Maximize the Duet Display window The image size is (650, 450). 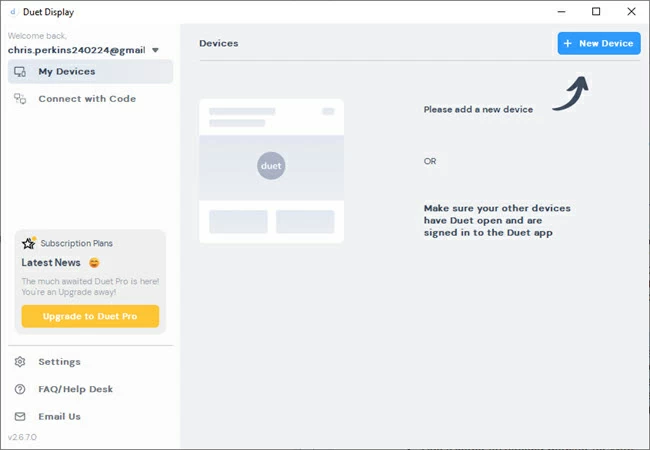(596, 12)
